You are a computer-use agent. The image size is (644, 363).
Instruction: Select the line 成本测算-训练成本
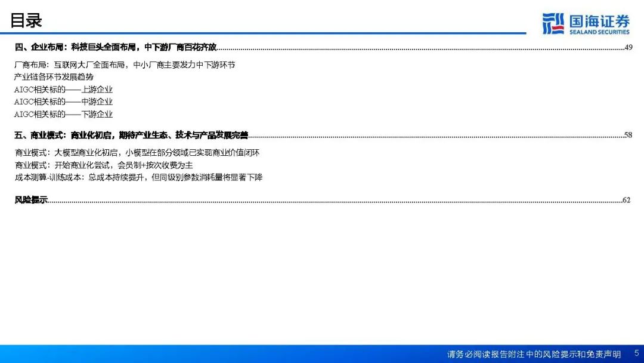pyautogui.click(x=138, y=177)
